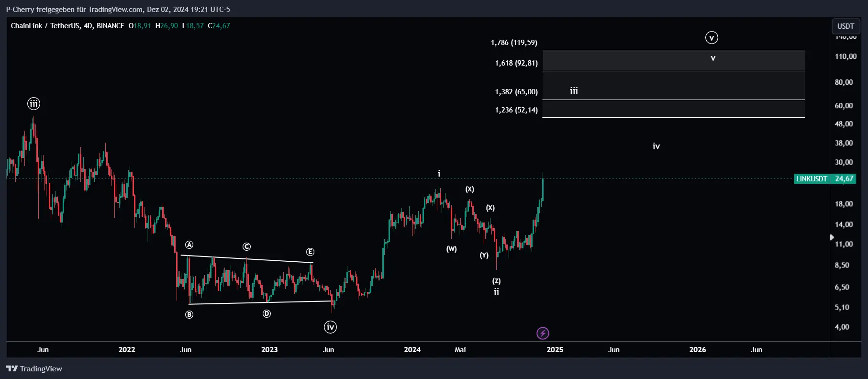Click the plain iii label in the Fibonacci zone
The image size is (868, 379).
pyautogui.click(x=574, y=90)
